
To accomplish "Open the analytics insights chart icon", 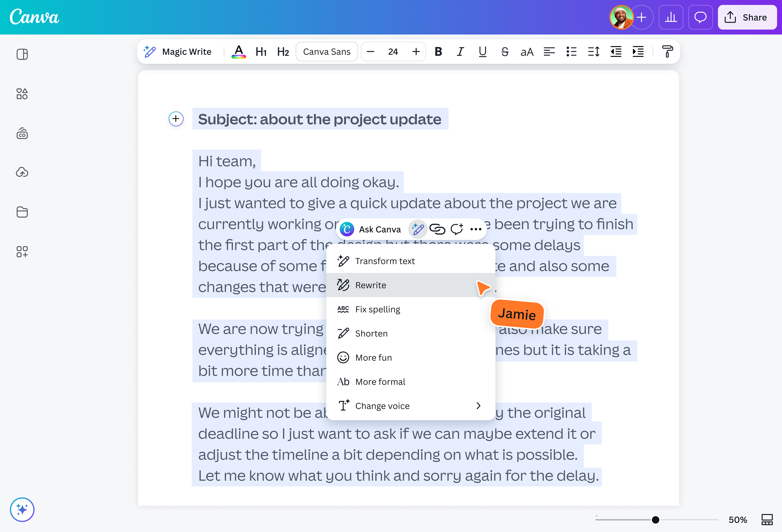I will 671,17.
